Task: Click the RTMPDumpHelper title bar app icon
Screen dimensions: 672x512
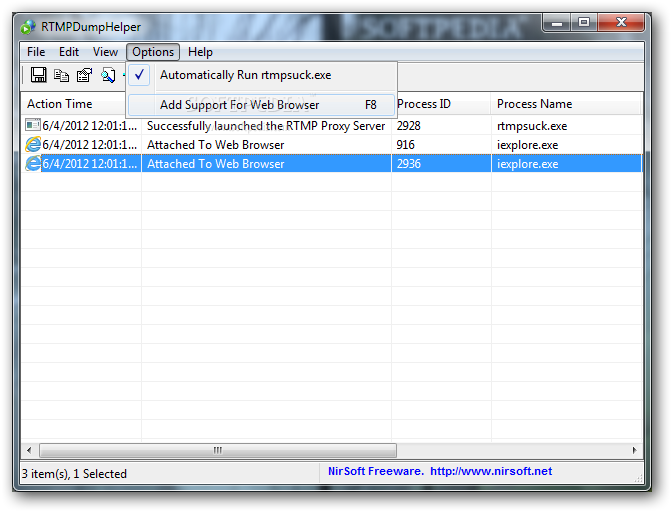Action: pos(28,27)
